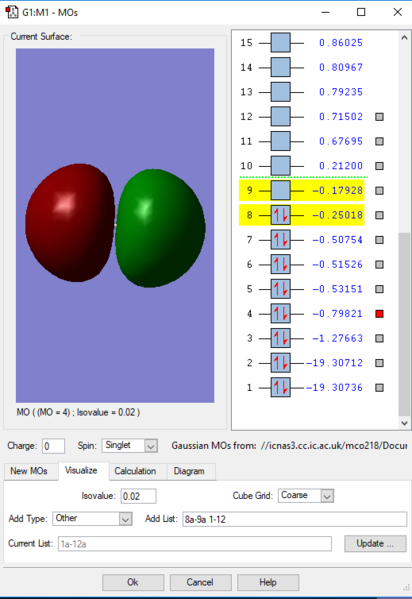Click the energy value -0.79821

coord(337,314)
